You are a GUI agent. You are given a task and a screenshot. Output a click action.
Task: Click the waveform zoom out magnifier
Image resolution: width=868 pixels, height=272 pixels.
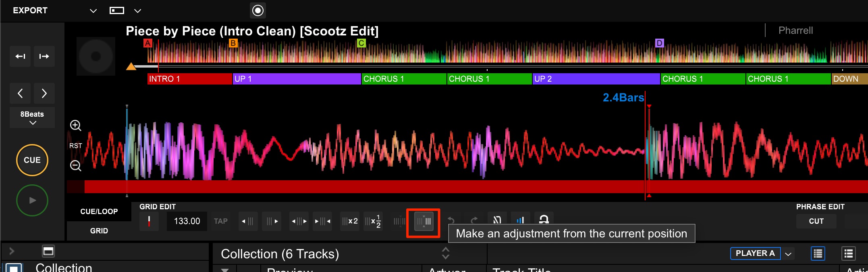click(75, 165)
